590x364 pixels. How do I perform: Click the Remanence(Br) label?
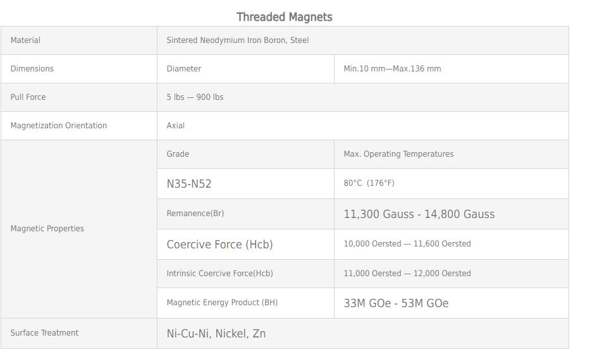[195, 214]
